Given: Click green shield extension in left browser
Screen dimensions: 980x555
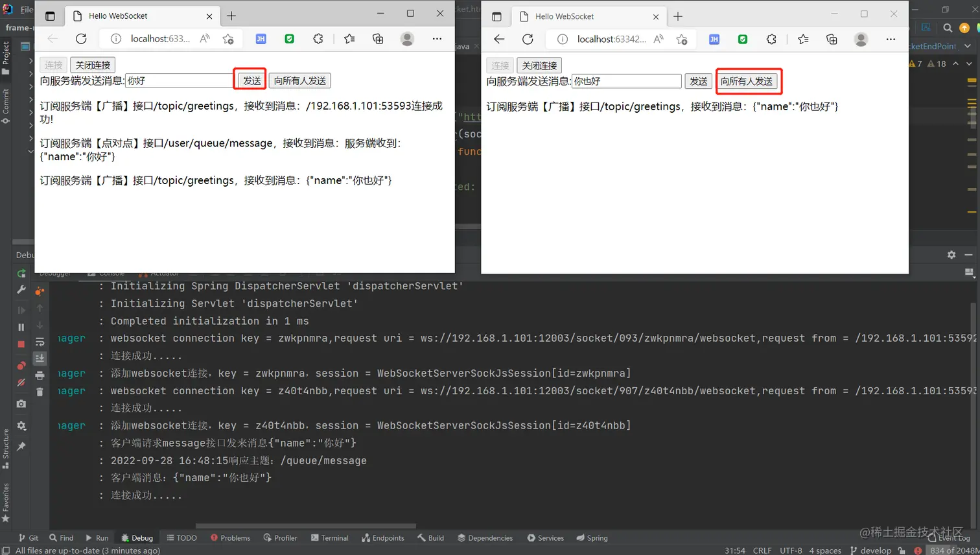Looking at the screenshot, I should 290,39.
